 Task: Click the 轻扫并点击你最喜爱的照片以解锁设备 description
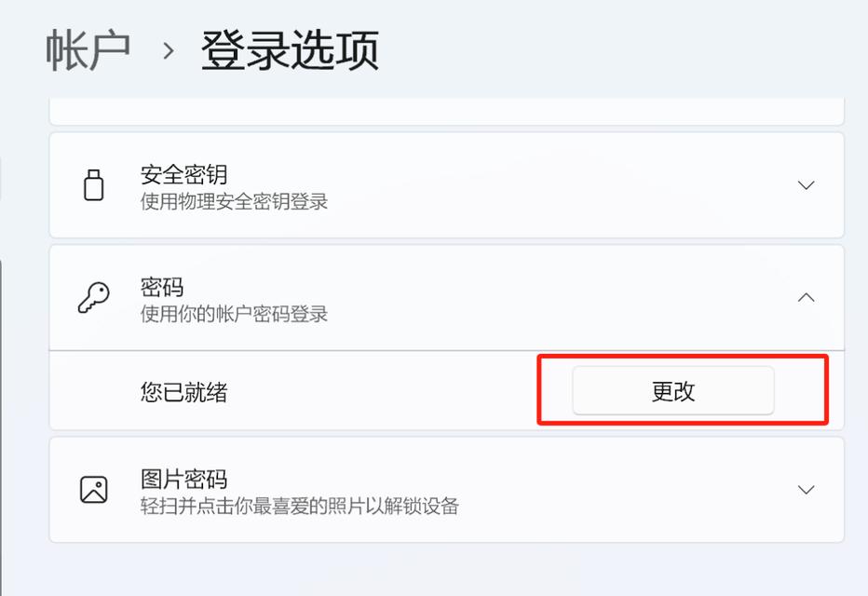click(299, 508)
